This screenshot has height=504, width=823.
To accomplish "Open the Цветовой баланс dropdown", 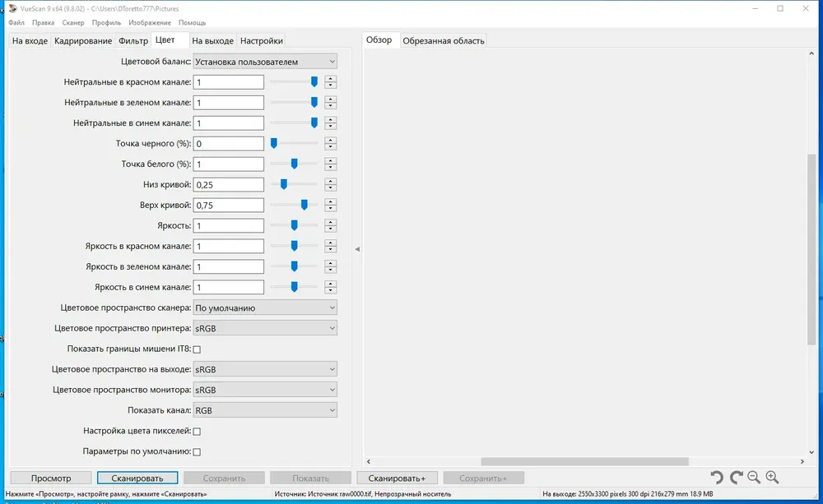I will [265, 62].
